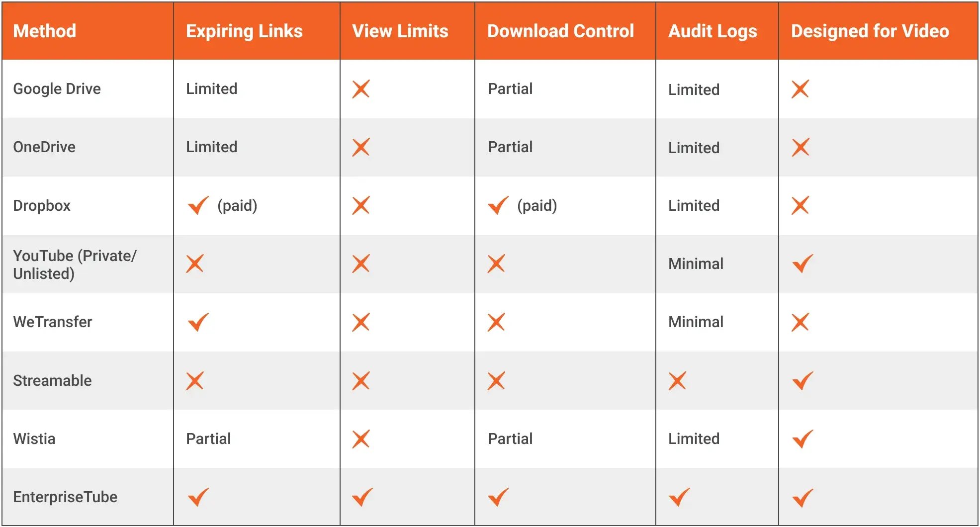This screenshot has height=527, width=980.
Task: Select the Download Control column header
Action: 560,31
